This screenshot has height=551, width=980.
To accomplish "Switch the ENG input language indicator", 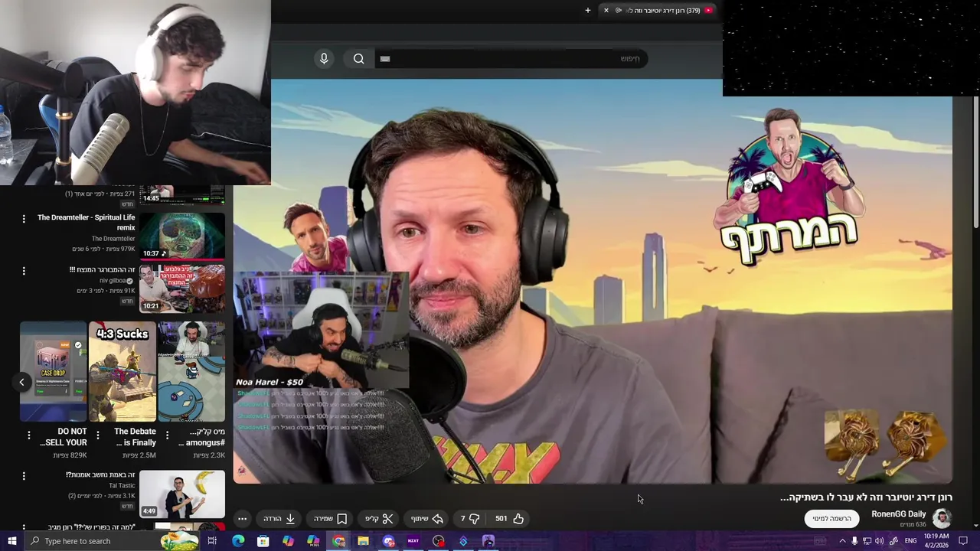I will pyautogui.click(x=910, y=541).
